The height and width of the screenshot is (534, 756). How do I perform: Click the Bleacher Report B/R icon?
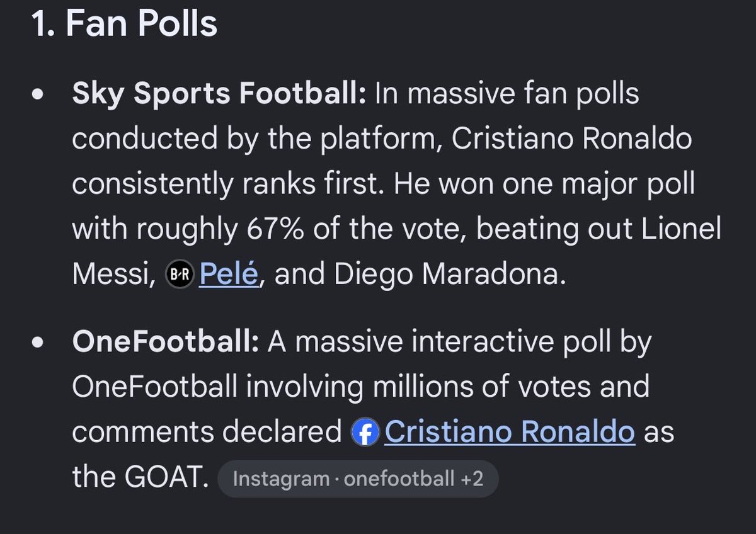coord(179,276)
